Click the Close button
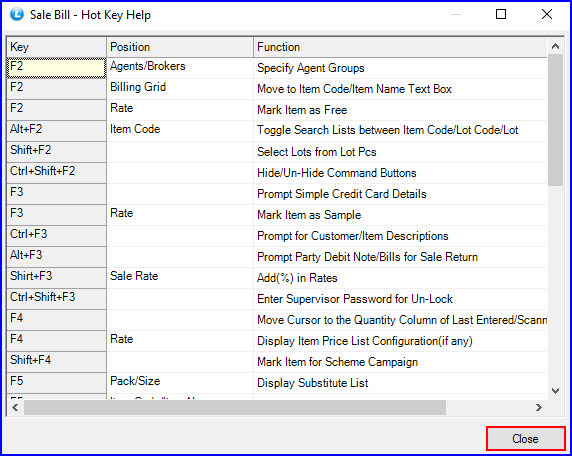 [x=525, y=438]
